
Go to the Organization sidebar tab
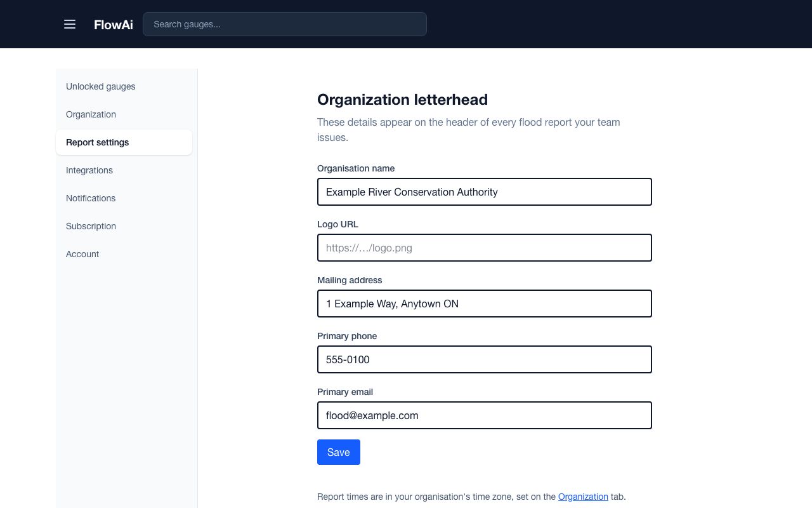coord(124,114)
